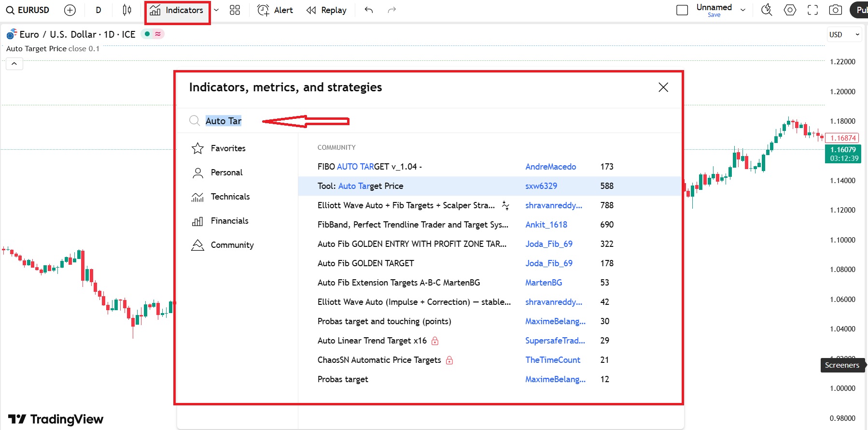Open chart settings hexagon icon
The height and width of the screenshot is (430, 868).
[x=790, y=10]
